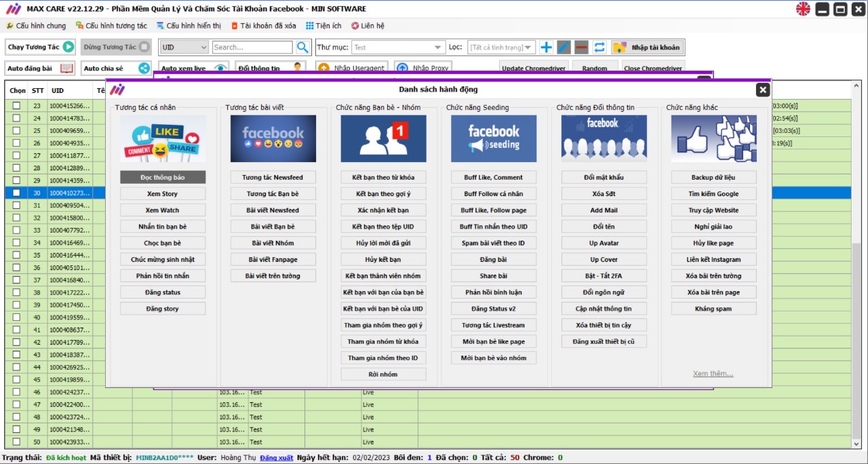Tick the checkbox for row 34
Viewport: 868px width, 464px height.
pyautogui.click(x=16, y=242)
